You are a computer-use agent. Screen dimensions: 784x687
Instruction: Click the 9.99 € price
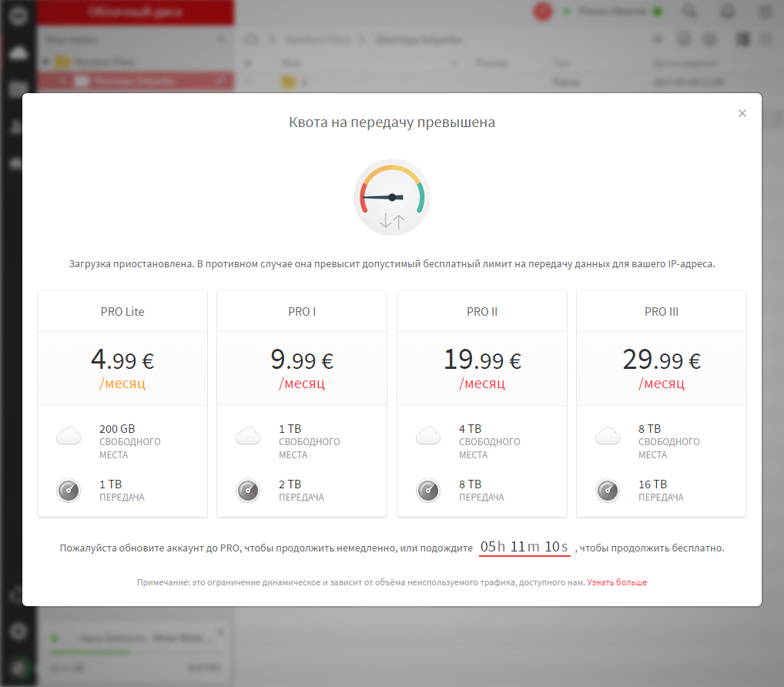(x=302, y=360)
